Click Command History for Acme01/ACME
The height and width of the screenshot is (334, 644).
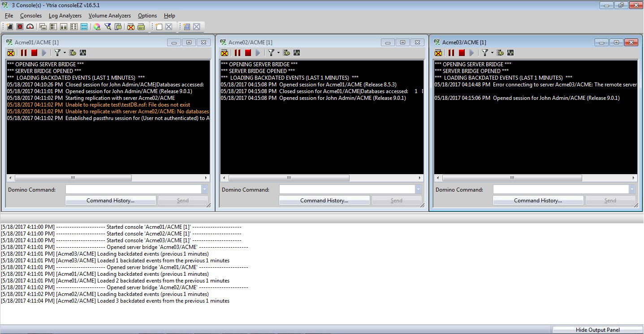click(x=110, y=200)
